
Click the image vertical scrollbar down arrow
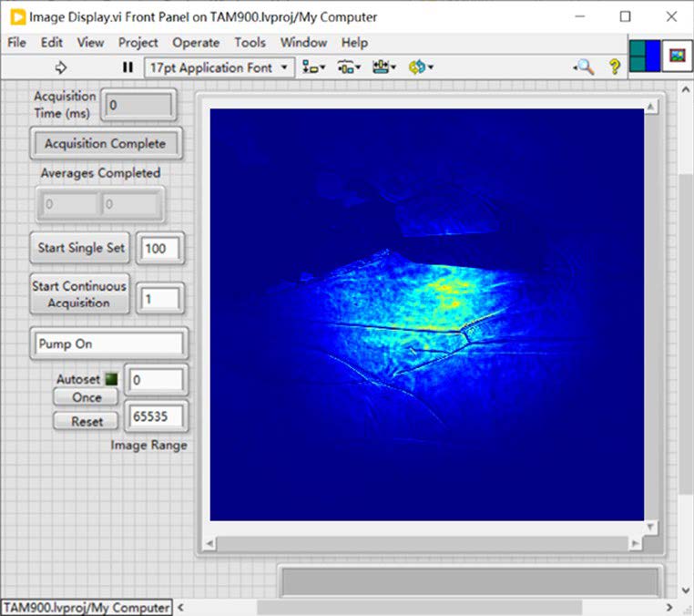click(x=651, y=527)
